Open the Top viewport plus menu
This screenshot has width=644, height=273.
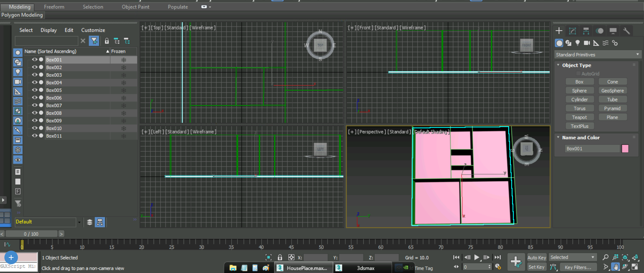145,28
